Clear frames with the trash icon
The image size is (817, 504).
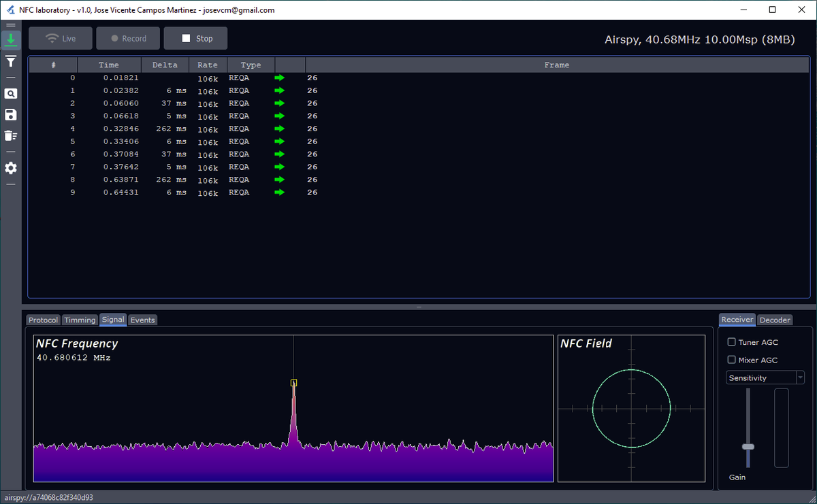[10, 135]
